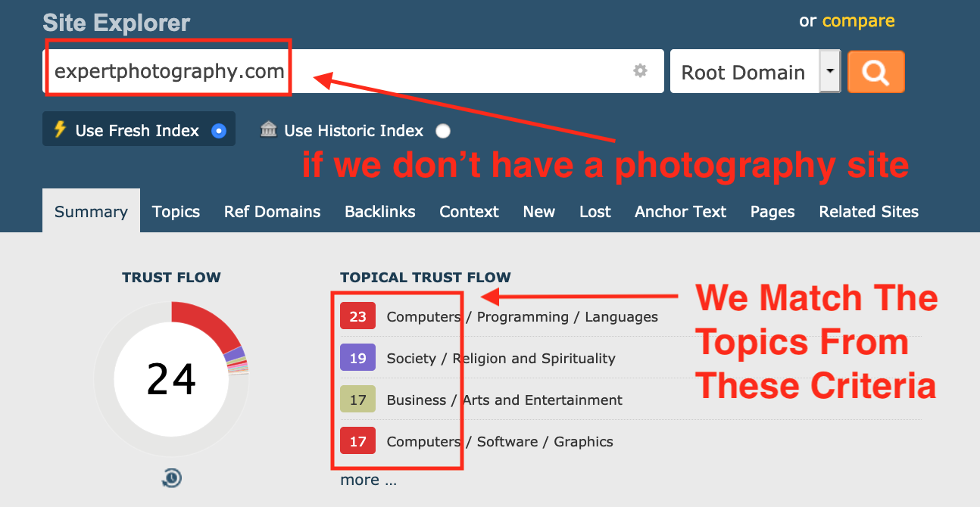Screen dimensions: 980x507
Task: Click the Site Explorer title
Action: 117,22
